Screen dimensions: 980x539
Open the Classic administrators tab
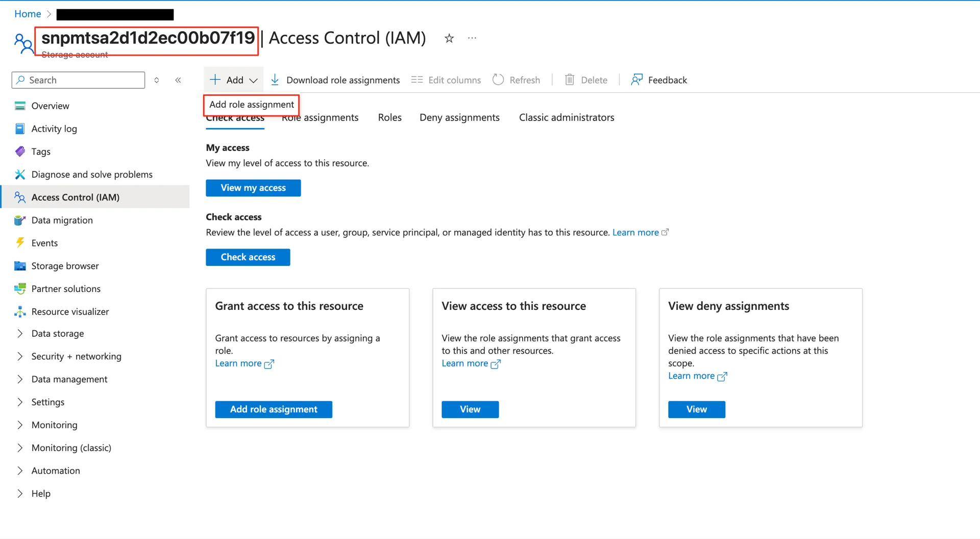point(567,117)
